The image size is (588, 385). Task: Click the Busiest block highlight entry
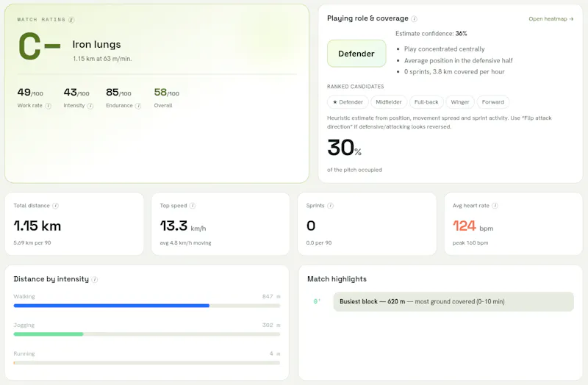pyautogui.click(x=453, y=301)
